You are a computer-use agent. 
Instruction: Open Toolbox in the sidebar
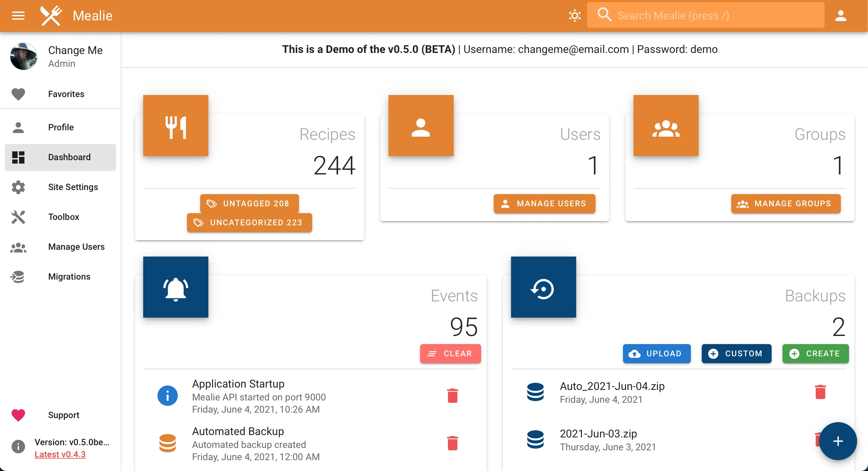[60, 217]
